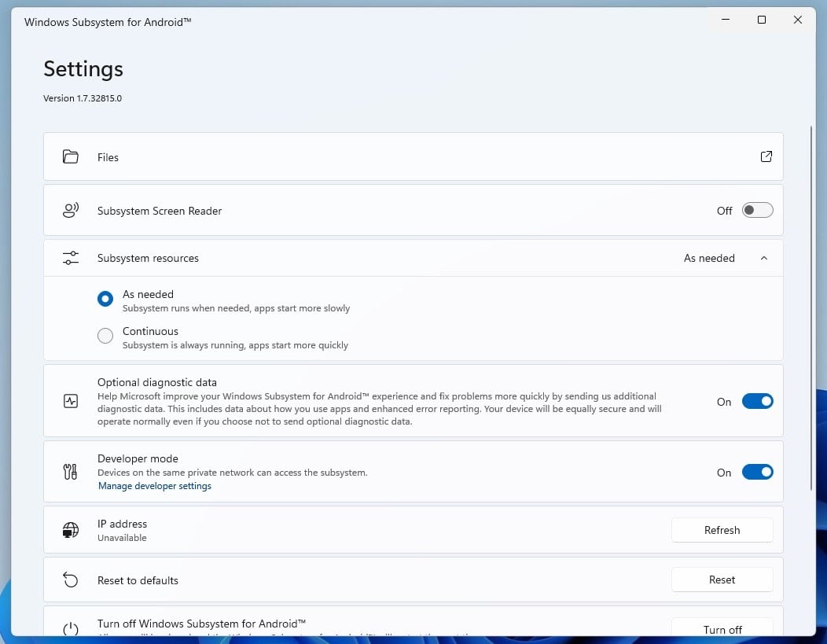827x644 pixels.
Task: Click the Developer mode tools icon
Action: pyautogui.click(x=71, y=472)
